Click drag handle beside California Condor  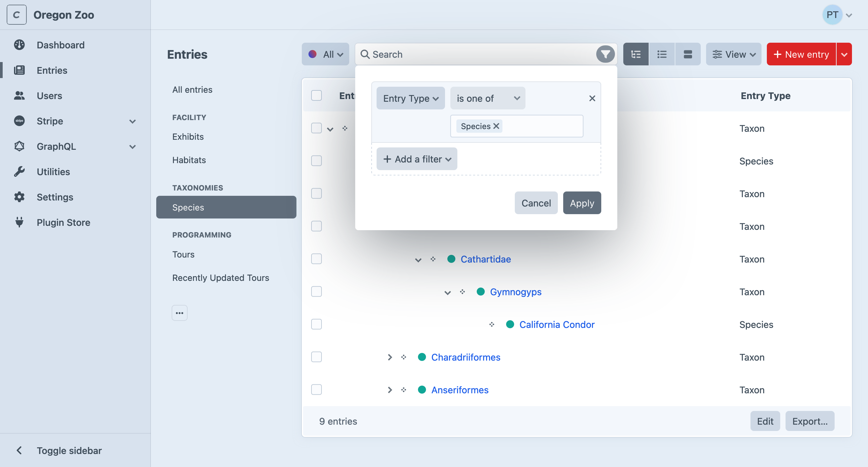[x=492, y=325]
